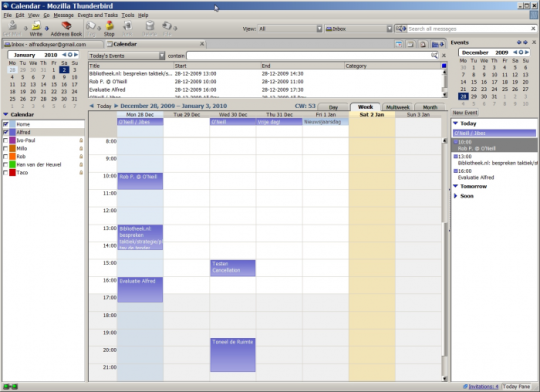Enable the Han van der Heuvel calendar checkbox
540x392 pixels.
pos(6,165)
